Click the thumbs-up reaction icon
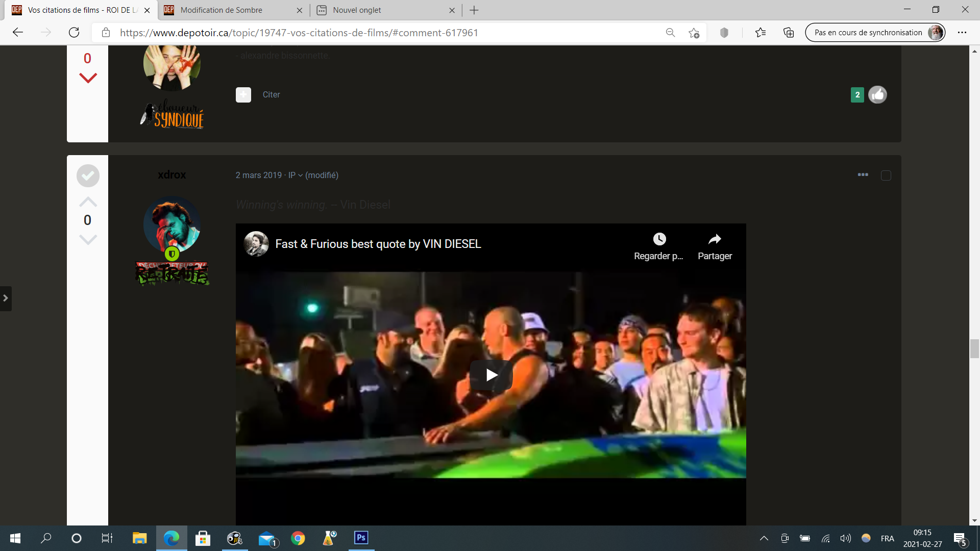Viewport: 980px width, 551px height. tap(877, 94)
